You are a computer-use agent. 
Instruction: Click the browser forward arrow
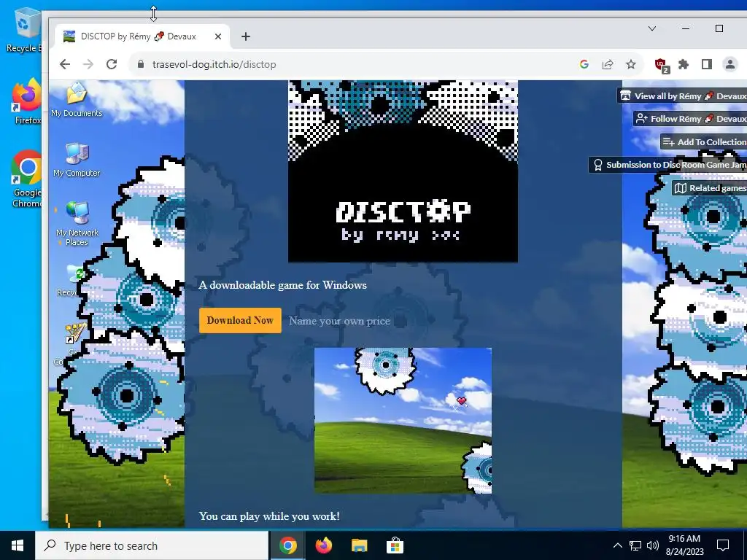click(88, 64)
